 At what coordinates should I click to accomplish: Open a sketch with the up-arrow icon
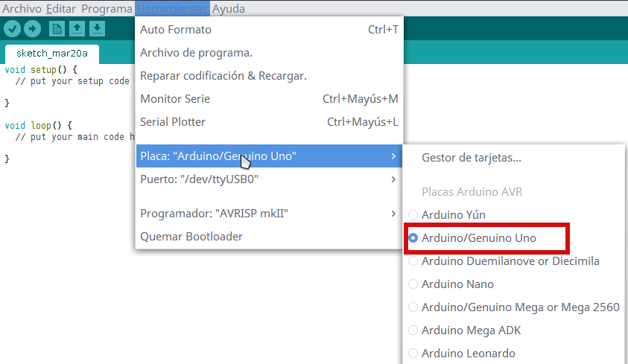coord(77,29)
